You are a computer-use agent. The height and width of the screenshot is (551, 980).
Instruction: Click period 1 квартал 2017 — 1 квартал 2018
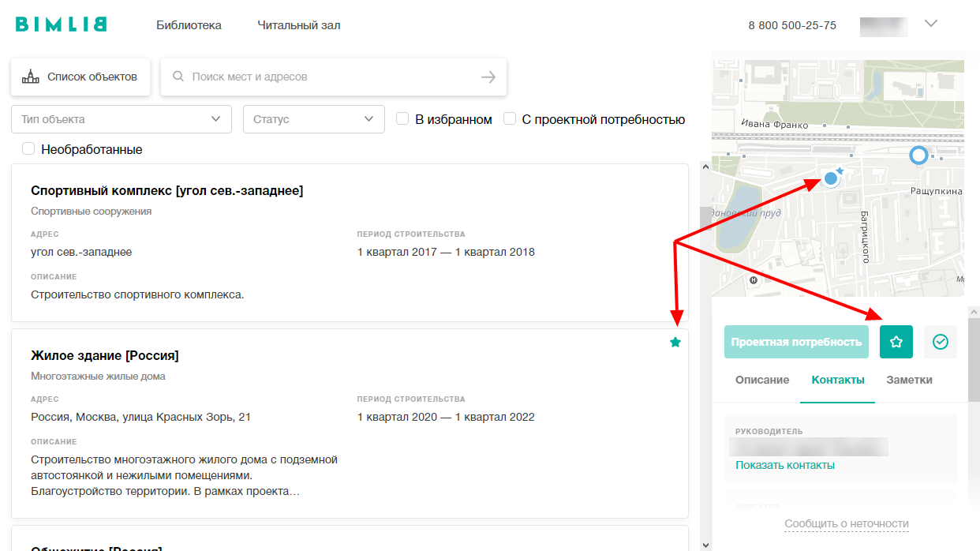point(446,252)
